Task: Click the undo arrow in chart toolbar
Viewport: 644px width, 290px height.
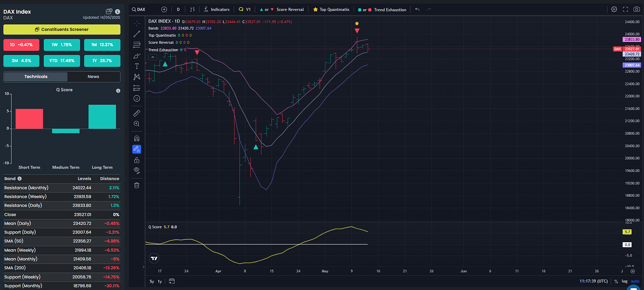Action: pos(417,9)
